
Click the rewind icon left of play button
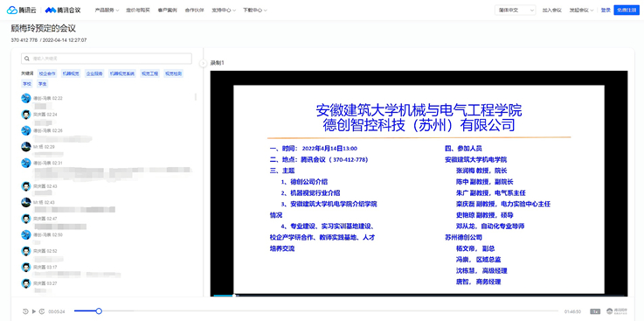25,311
